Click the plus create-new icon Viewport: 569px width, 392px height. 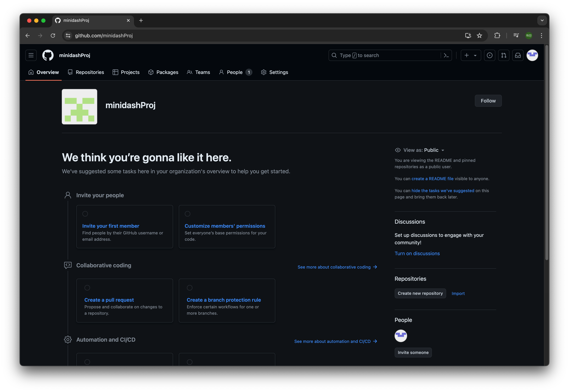pyautogui.click(x=467, y=55)
